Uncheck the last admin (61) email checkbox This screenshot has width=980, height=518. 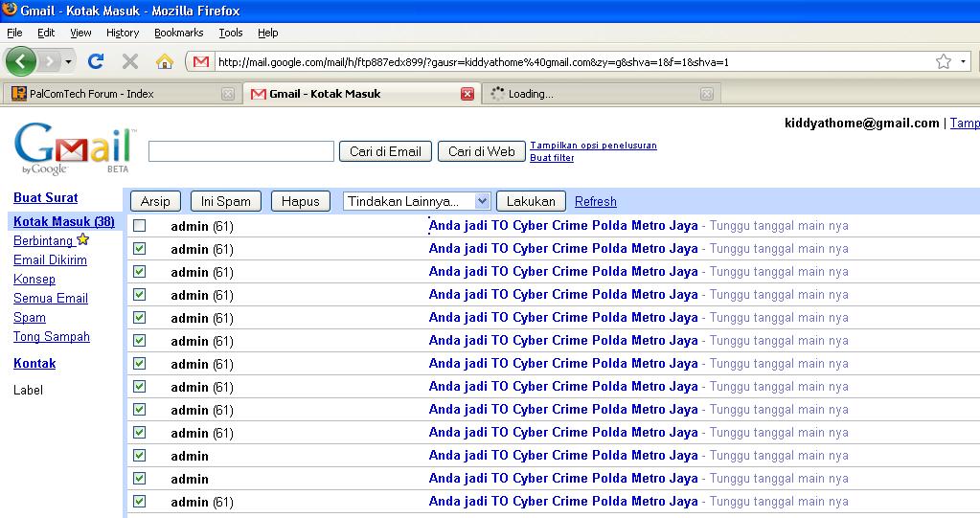pos(139,501)
